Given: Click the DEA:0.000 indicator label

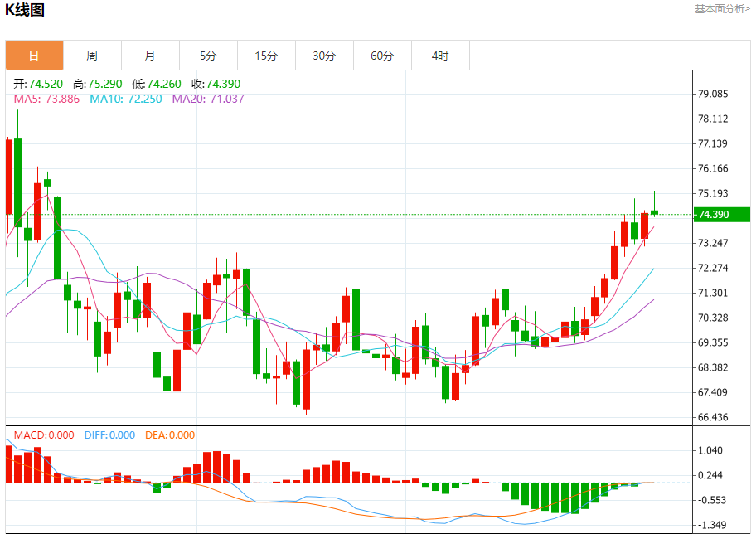Looking at the screenshot, I should pyautogui.click(x=170, y=435).
